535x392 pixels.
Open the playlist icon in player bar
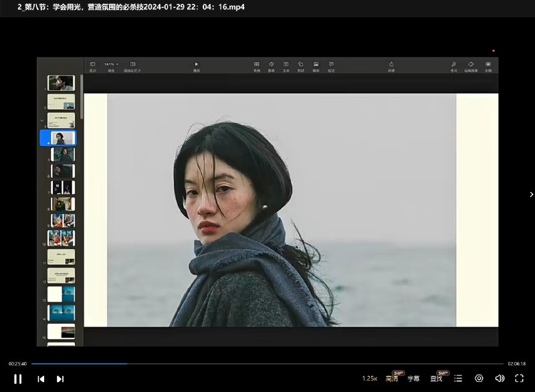[x=458, y=379]
